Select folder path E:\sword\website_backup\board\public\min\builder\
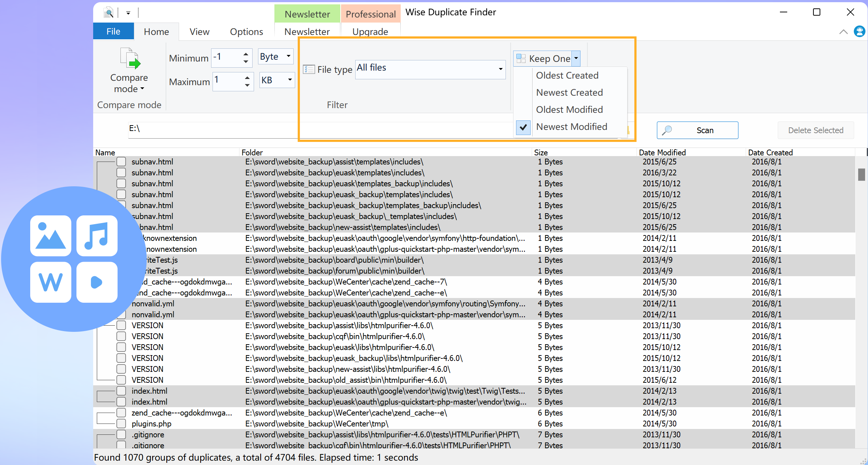Viewport: 868px width, 465px height. [334, 260]
